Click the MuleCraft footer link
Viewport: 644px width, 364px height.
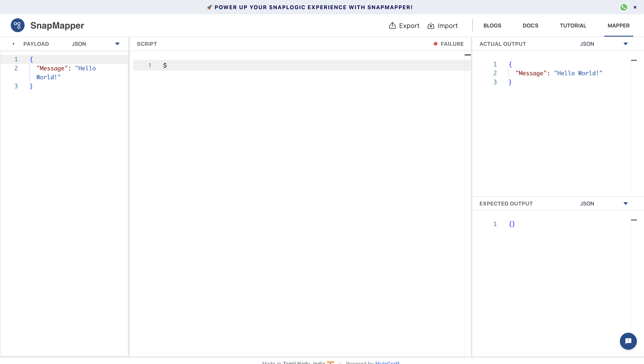[x=387, y=362]
